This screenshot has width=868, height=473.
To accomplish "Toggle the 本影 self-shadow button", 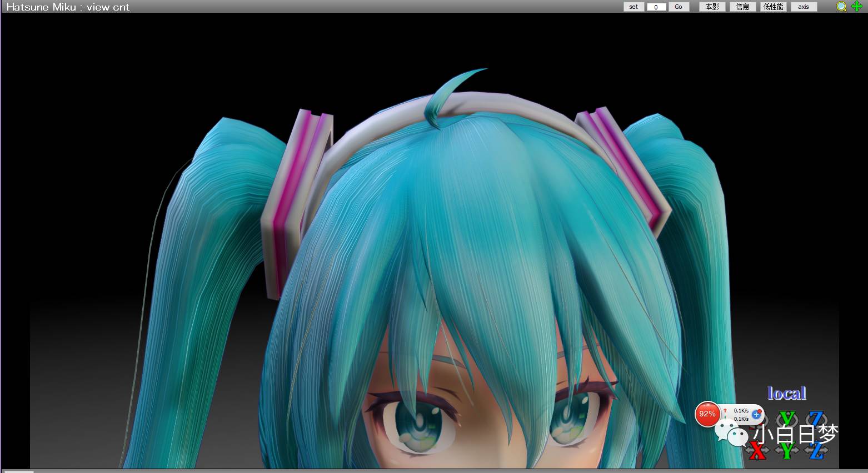I will [x=712, y=7].
